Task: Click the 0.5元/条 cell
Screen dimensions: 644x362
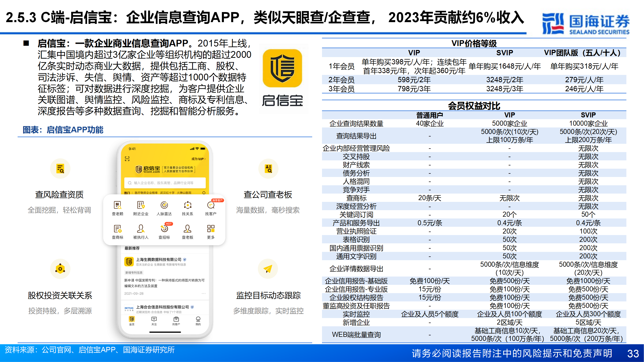Action: pyautogui.click(x=430, y=223)
